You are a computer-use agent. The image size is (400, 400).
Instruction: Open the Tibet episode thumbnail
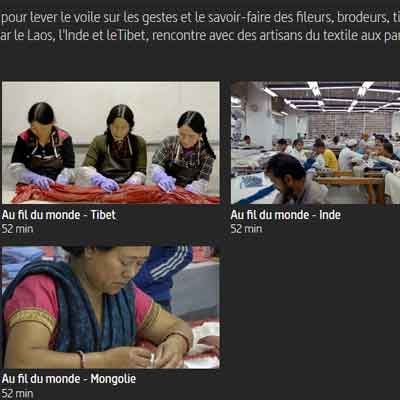click(x=111, y=143)
